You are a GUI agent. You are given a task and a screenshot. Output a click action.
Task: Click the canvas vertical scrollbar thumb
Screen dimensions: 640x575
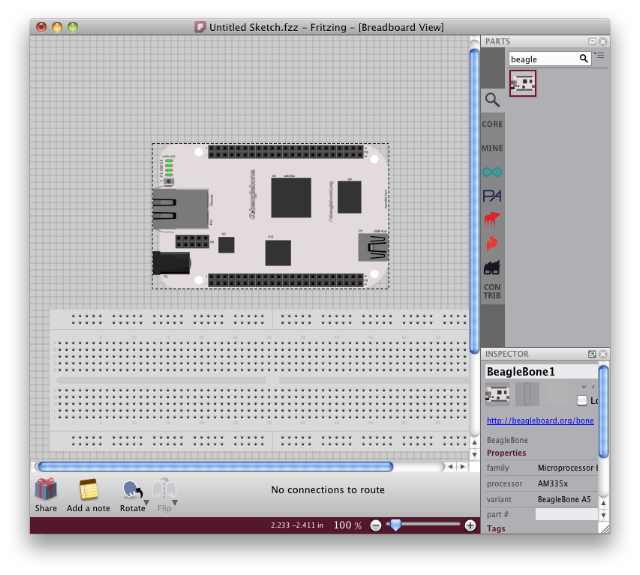click(x=474, y=201)
